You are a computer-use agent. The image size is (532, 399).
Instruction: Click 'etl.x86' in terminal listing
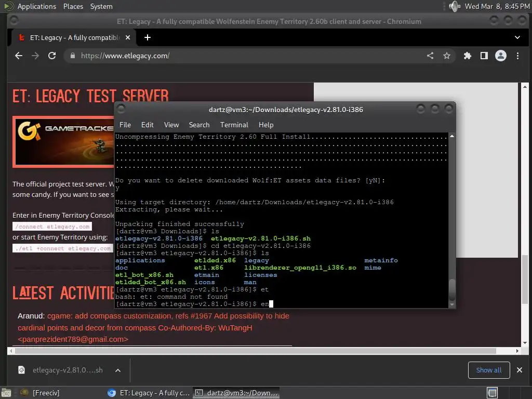pyautogui.click(x=209, y=268)
